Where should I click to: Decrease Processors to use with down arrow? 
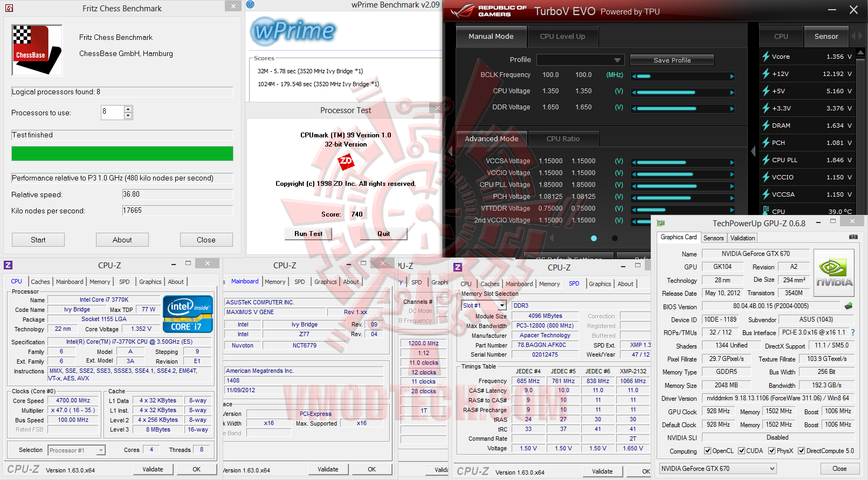tap(128, 116)
